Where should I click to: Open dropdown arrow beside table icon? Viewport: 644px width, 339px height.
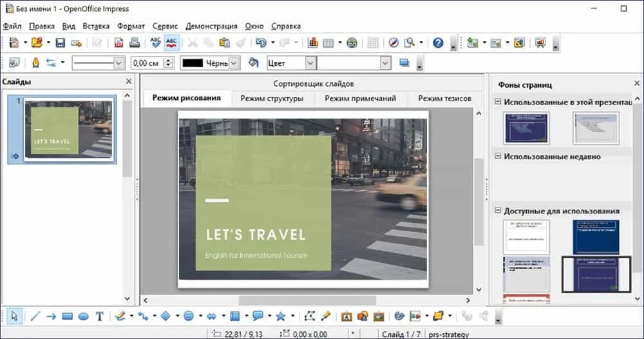click(x=339, y=43)
